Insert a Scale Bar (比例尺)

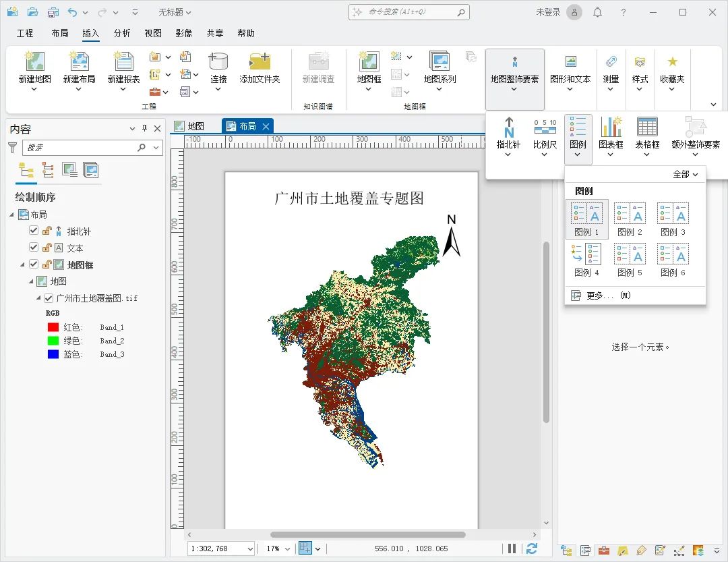pos(545,137)
